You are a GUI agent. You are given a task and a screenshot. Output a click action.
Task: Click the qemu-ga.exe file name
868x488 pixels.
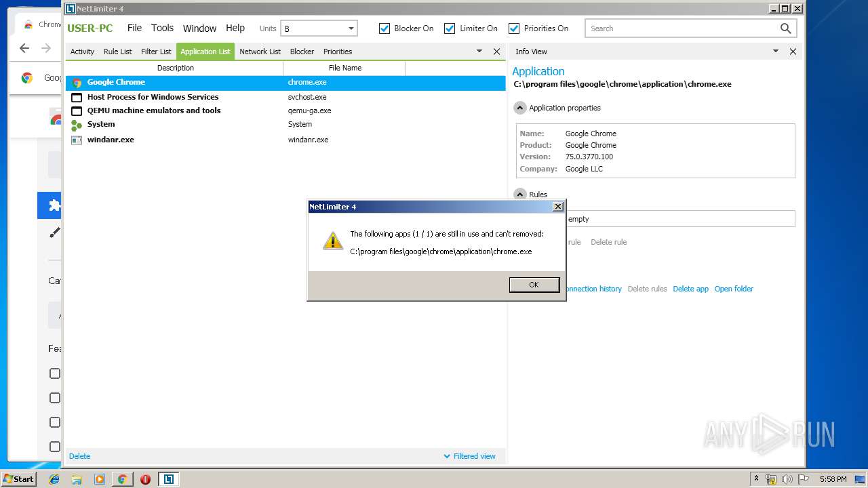[x=309, y=110]
